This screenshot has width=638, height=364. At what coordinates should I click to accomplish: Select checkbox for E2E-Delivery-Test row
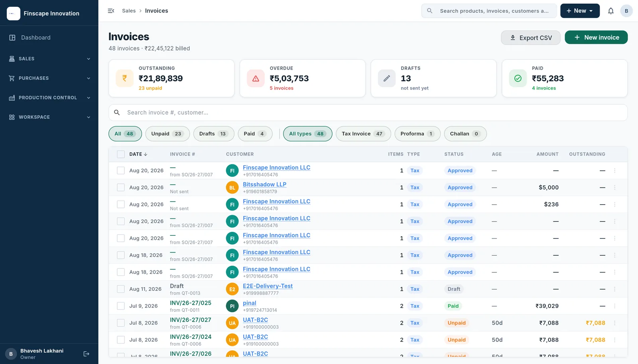[121, 289]
